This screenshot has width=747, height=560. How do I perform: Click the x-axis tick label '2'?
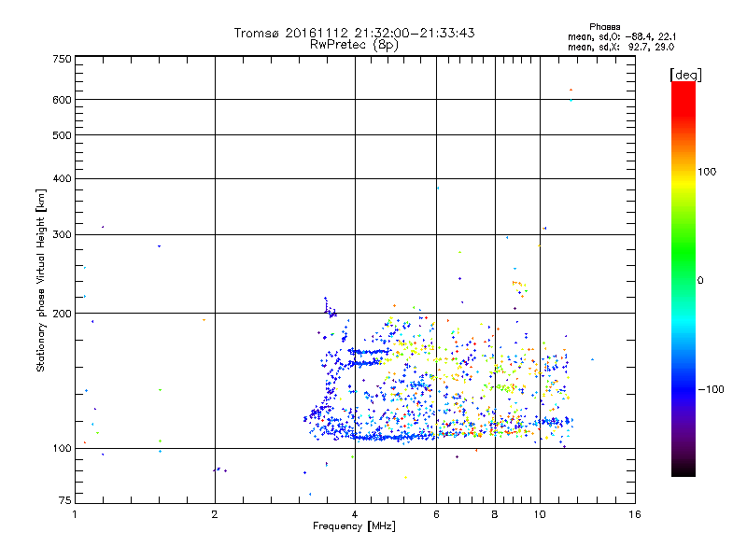pos(215,514)
